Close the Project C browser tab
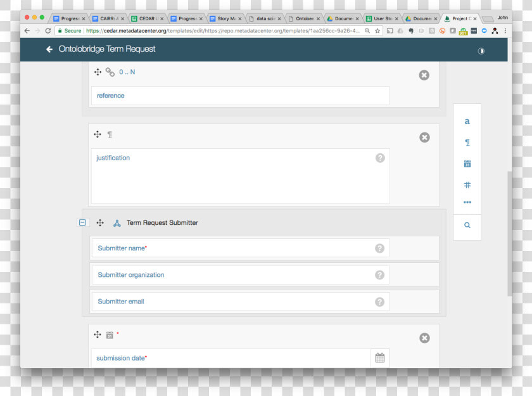532x396 pixels. (475, 19)
